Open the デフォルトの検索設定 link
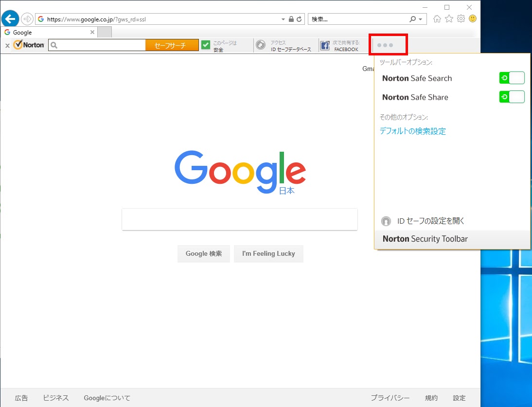532x407 pixels. click(x=412, y=131)
